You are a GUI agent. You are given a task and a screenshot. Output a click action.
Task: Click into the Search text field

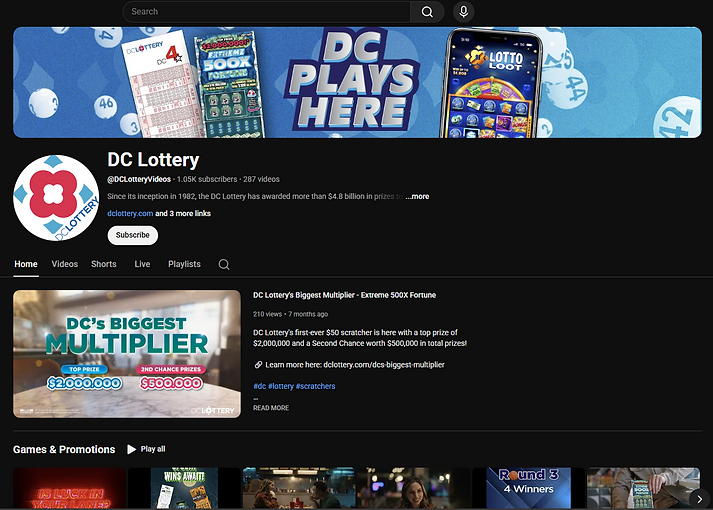[266, 12]
